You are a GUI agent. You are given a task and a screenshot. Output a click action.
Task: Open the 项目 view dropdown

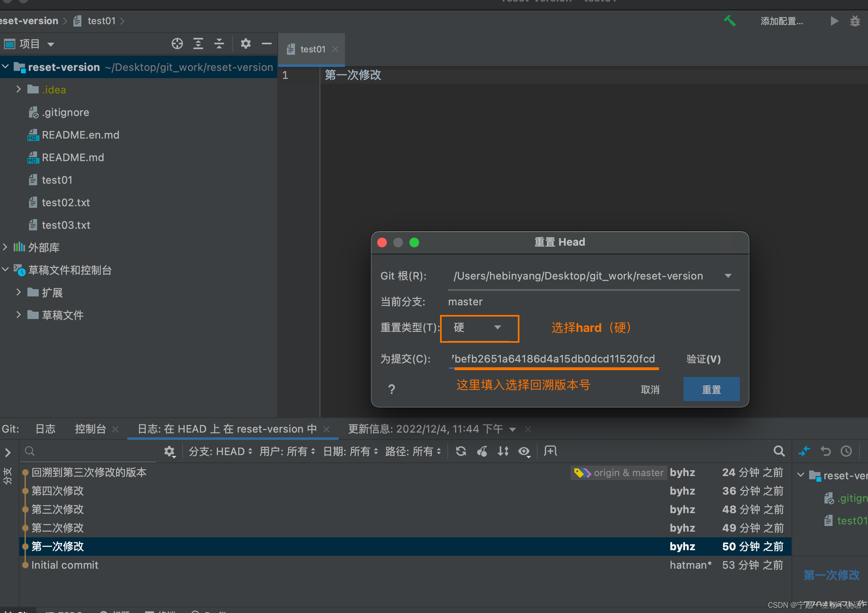(x=50, y=44)
